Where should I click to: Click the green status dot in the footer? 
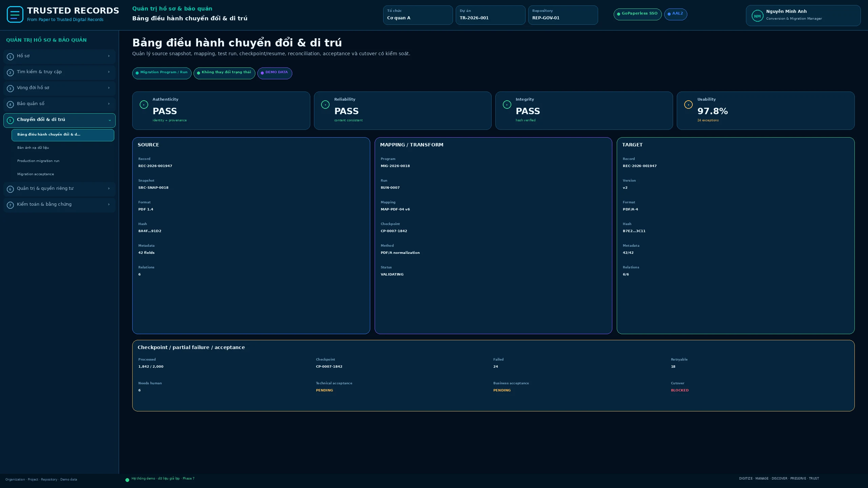coord(127,480)
